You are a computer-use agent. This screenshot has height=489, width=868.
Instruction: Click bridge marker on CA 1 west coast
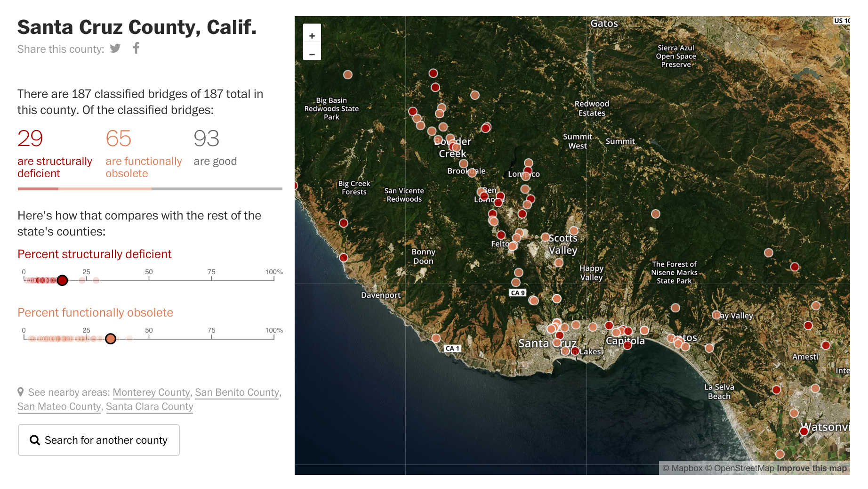pos(436,338)
